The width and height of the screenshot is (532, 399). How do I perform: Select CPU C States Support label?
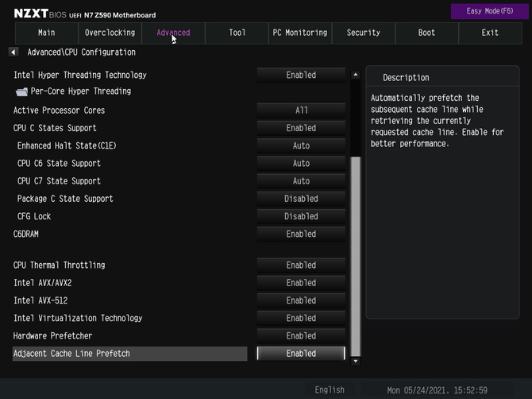point(55,128)
